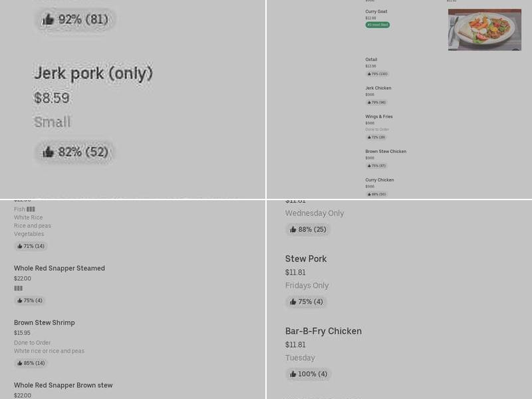The image size is (532, 399).
Task: Click the thumbs-up icon under Jerk pork (only)
Action: pyautogui.click(x=48, y=152)
